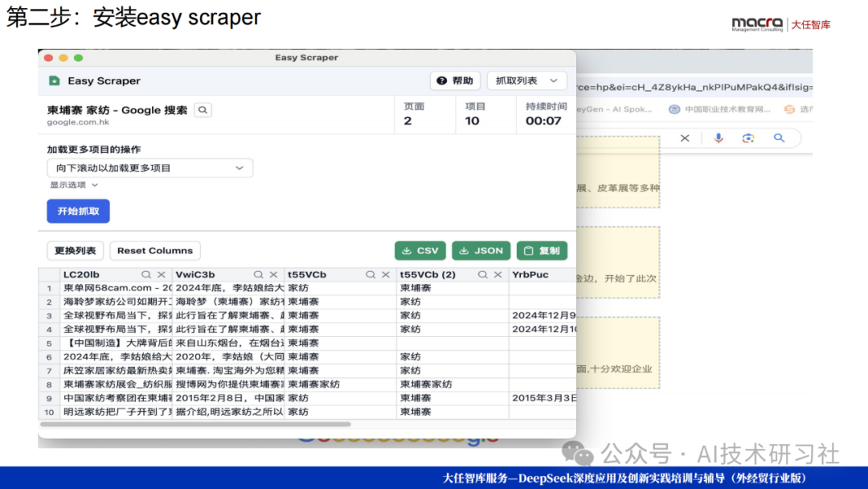Open Google Lens image search icon
This screenshot has height=489, width=868.
tap(748, 138)
